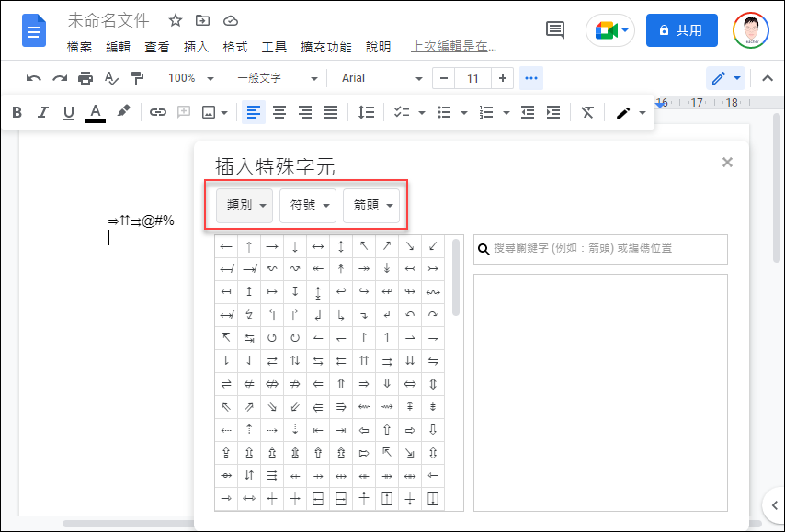Click the numbered list icon
The height and width of the screenshot is (532, 785).
[x=486, y=112]
